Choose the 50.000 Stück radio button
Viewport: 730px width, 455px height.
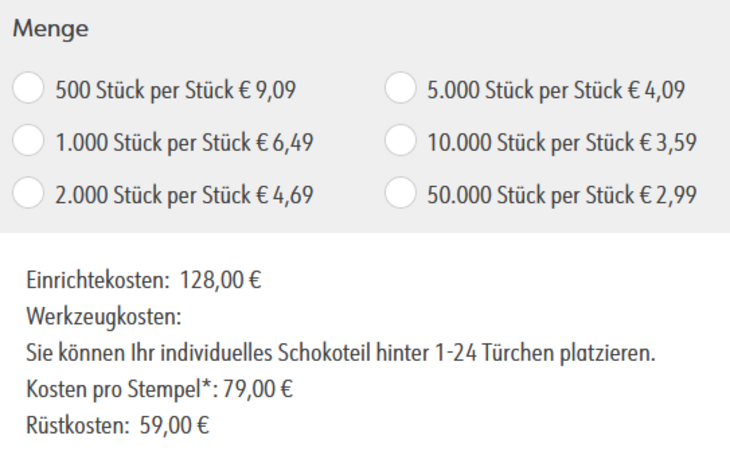tap(400, 193)
